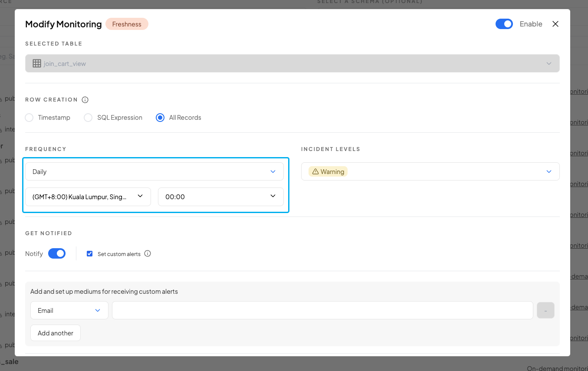Select the SQL Expression radio option
Viewport: 588px width, 371px height.
[x=88, y=118]
